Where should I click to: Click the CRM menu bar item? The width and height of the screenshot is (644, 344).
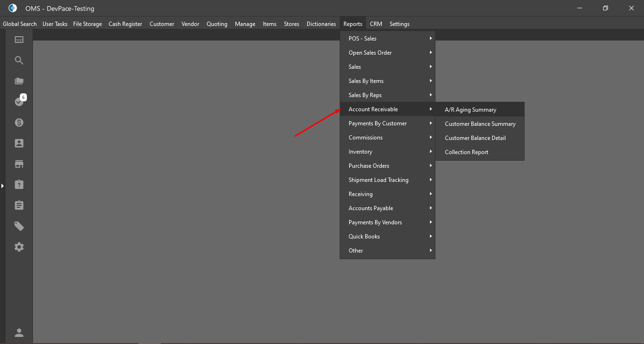click(376, 24)
